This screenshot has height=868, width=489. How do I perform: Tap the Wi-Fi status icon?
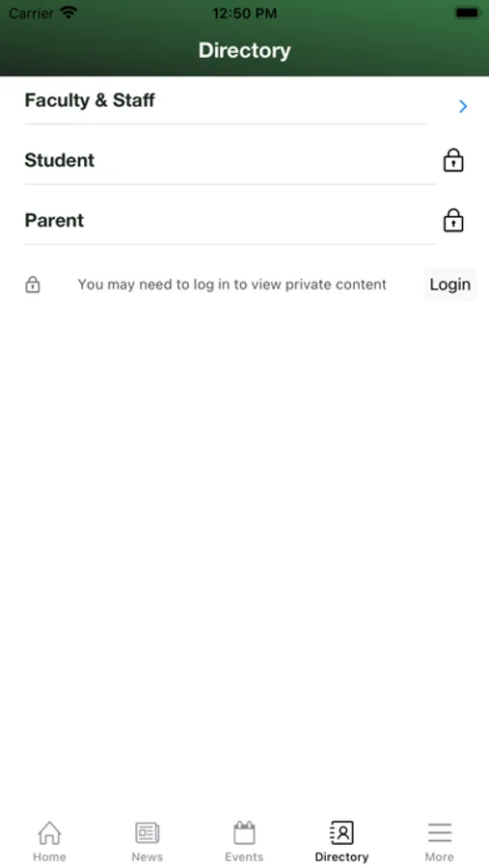pos(68,13)
